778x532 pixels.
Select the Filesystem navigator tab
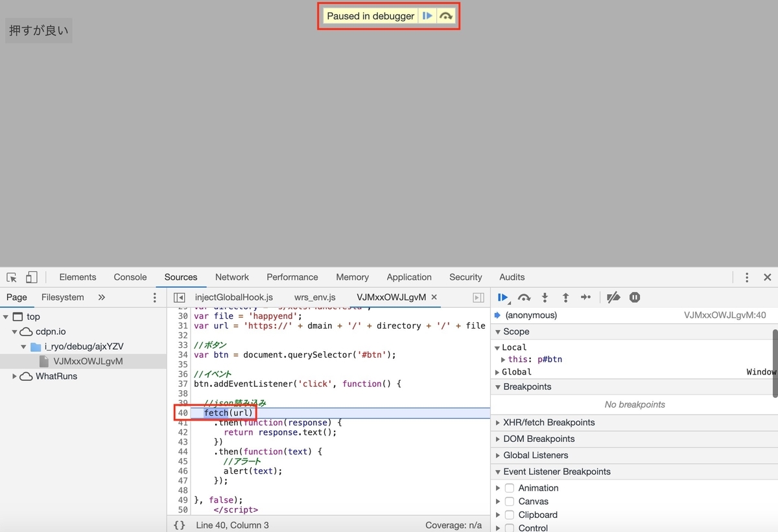(63, 297)
